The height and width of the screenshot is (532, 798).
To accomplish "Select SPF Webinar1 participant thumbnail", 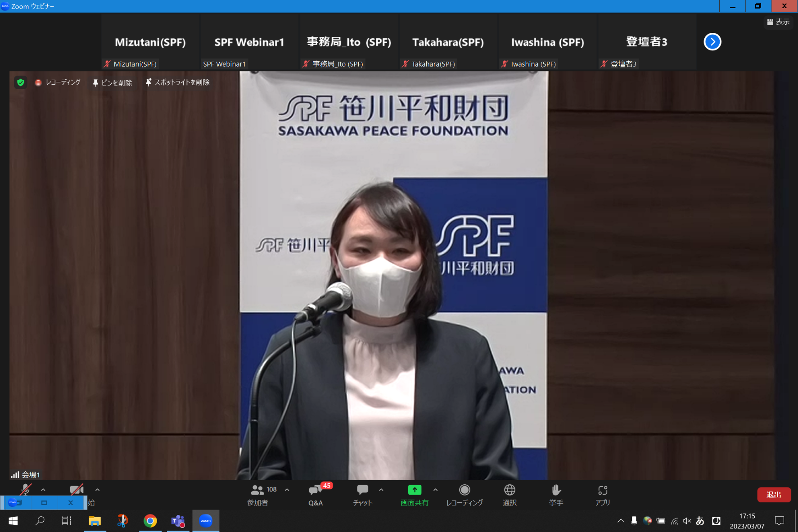I will pos(249,42).
